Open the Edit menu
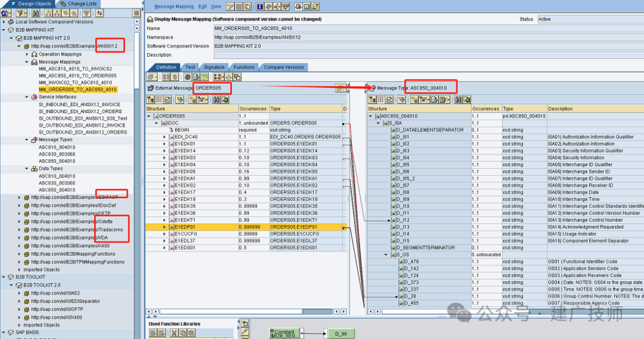Screen dimensions: 644x339 tap(202, 7)
